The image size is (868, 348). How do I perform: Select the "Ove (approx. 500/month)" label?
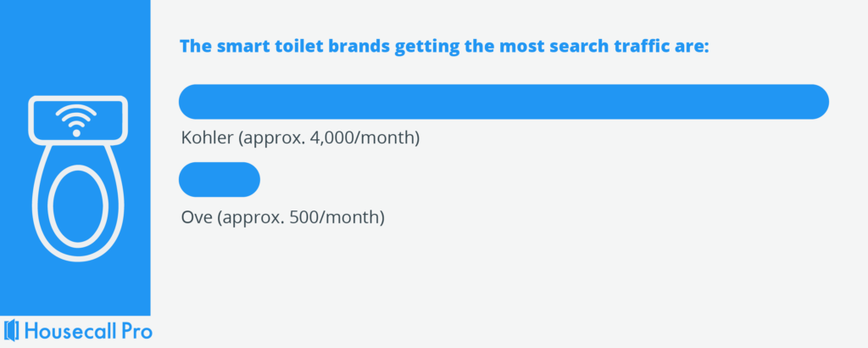[x=283, y=218]
